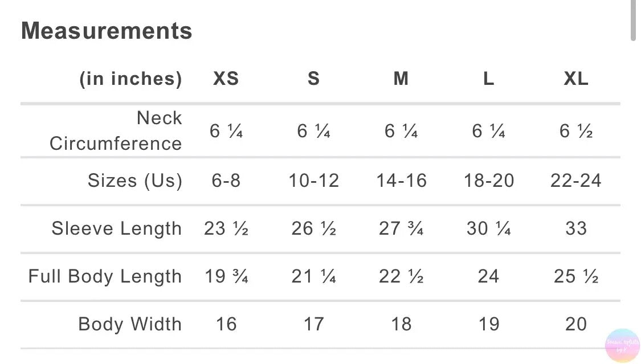The width and height of the screenshot is (641, 364).
Task: Select the Sleeve Length row label
Action: 116,228
